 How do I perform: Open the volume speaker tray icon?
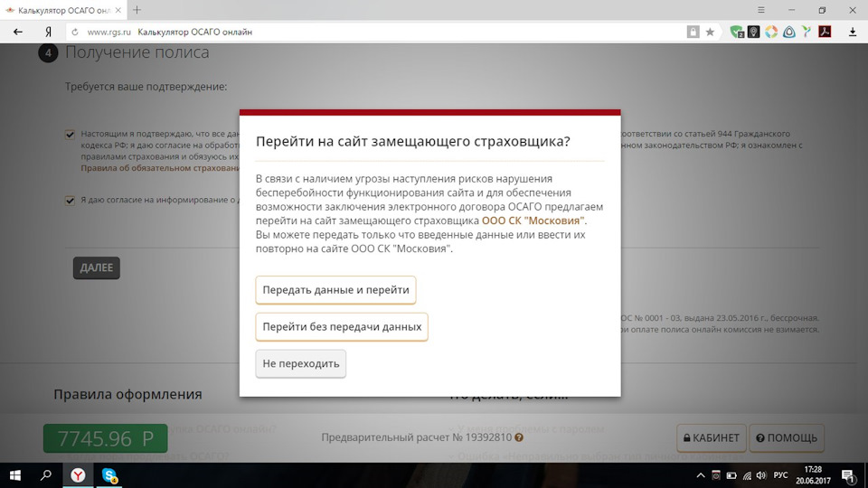[761, 476]
